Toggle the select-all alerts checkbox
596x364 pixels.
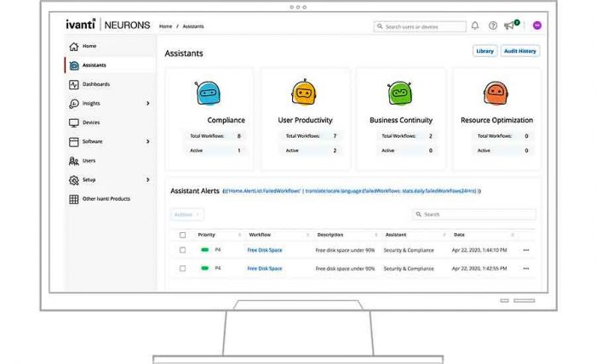point(183,235)
